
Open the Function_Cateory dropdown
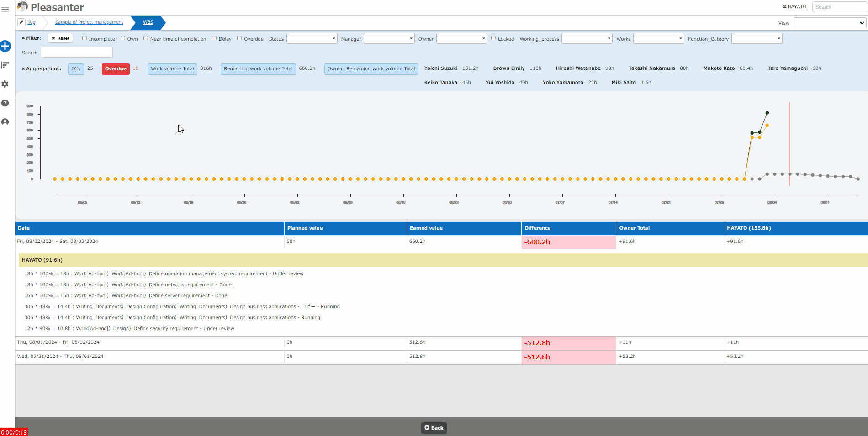click(757, 38)
